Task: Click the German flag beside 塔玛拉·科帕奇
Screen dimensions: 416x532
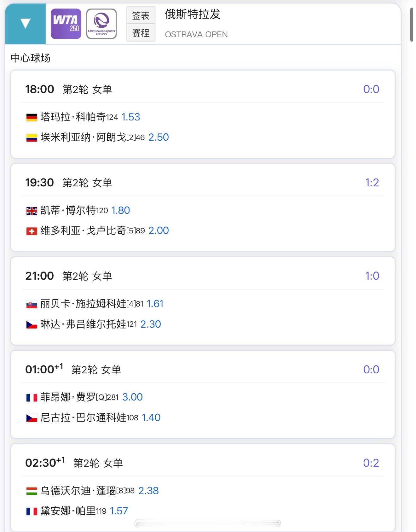Action: click(x=32, y=117)
